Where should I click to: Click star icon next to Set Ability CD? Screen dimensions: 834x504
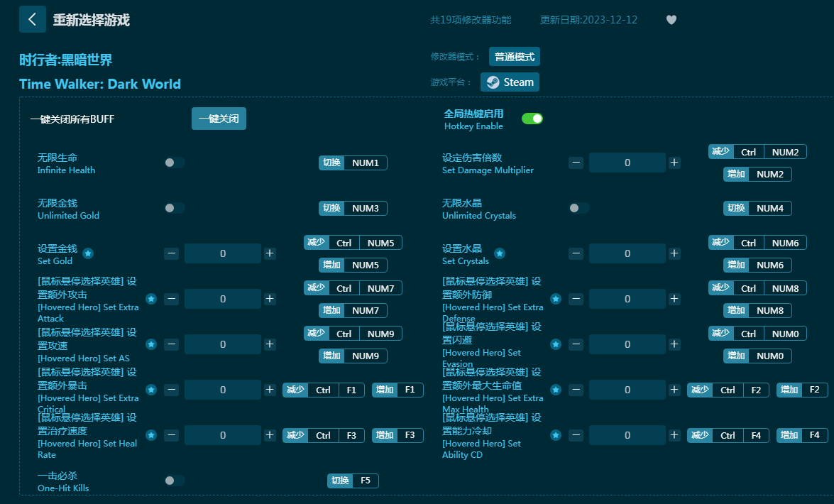click(556, 435)
